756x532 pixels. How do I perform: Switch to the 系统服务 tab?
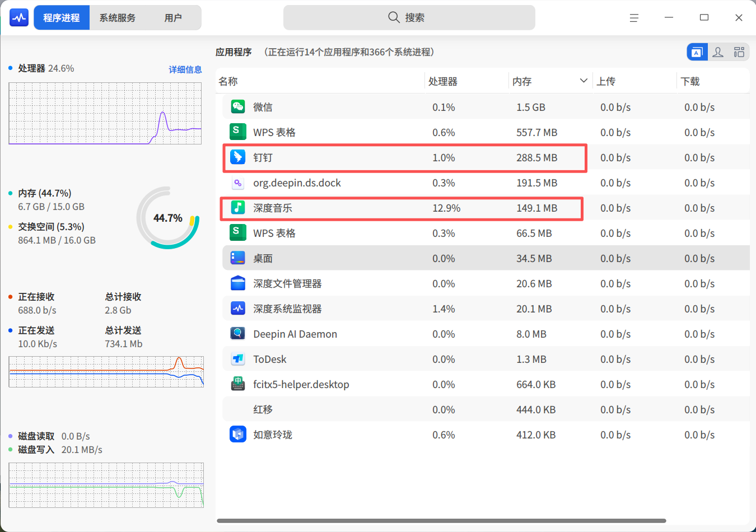[118, 18]
